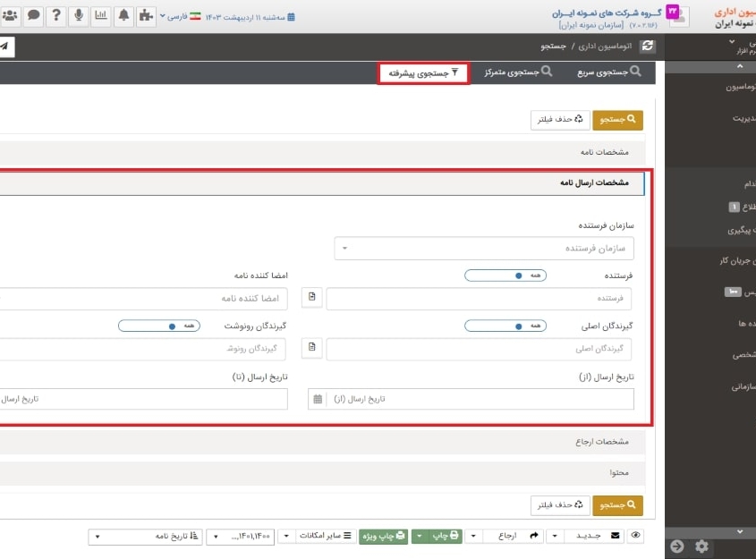Viewport: 756px width, 559px height.
Task: Open the chat bubble messages icon
Action: [x=33, y=14]
